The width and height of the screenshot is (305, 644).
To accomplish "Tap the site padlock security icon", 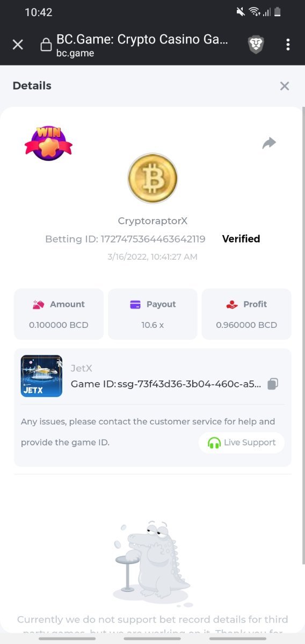I will (x=46, y=45).
